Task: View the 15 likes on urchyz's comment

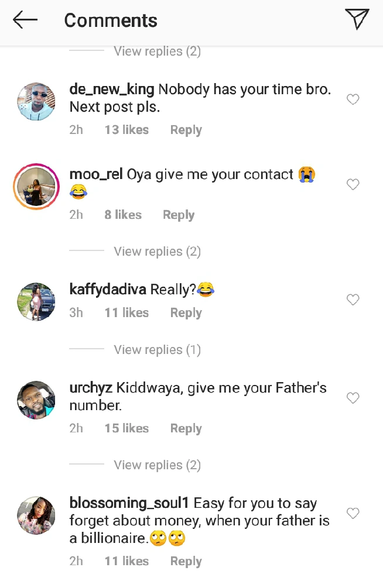Action: point(126,428)
